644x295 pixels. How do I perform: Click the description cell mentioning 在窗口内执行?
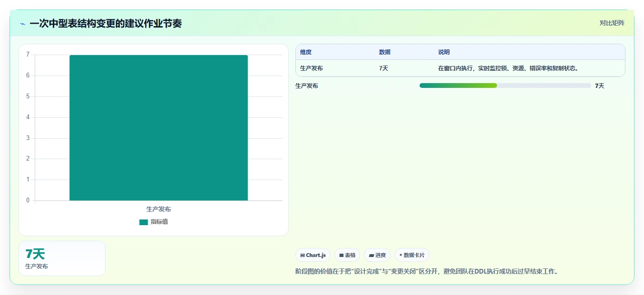pyautogui.click(x=508, y=68)
